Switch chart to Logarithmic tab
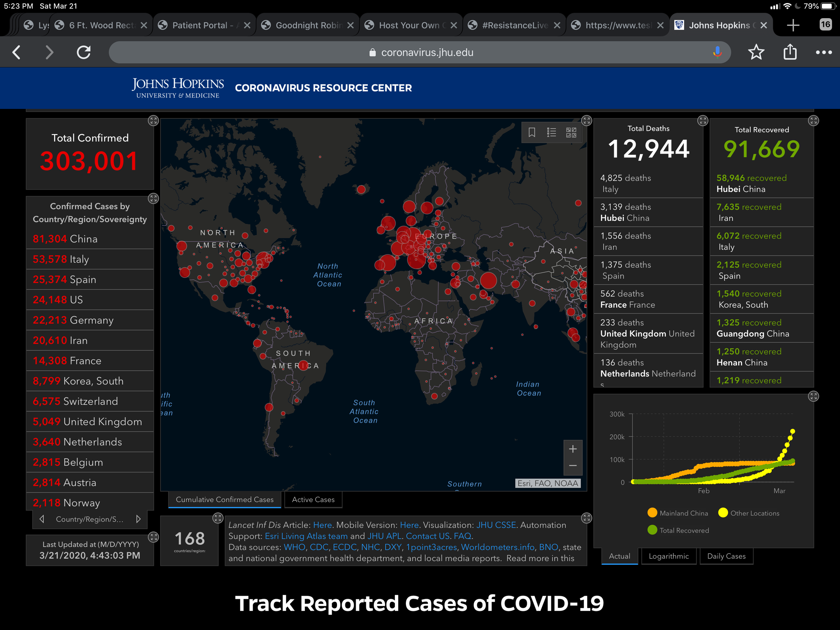840x630 pixels. [668, 556]
